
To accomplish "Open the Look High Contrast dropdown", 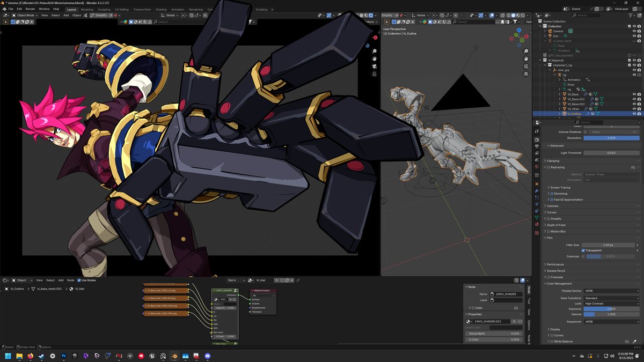I will click(612, 304).
